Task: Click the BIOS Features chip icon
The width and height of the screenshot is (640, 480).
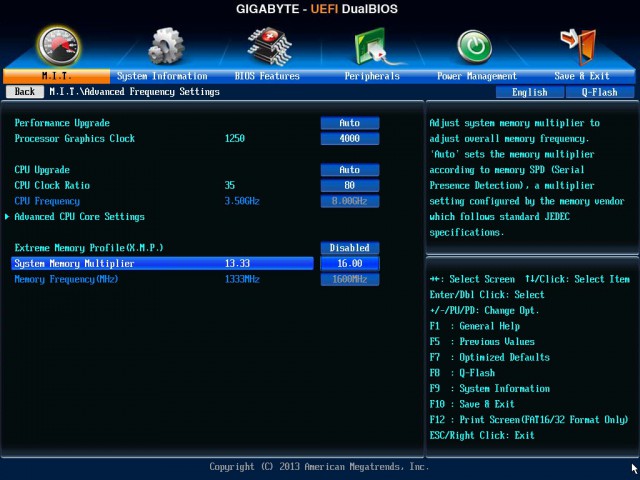Action: 269,47
